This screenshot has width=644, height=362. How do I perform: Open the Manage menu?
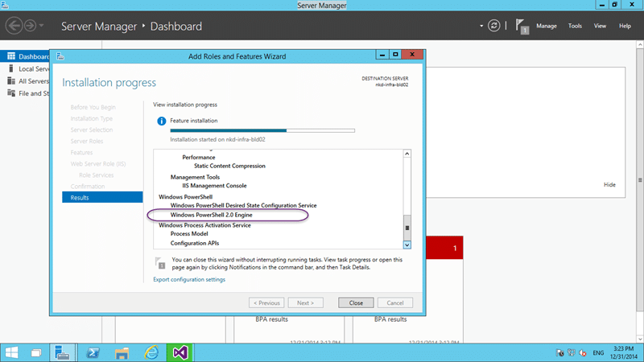tap(547, 26)
